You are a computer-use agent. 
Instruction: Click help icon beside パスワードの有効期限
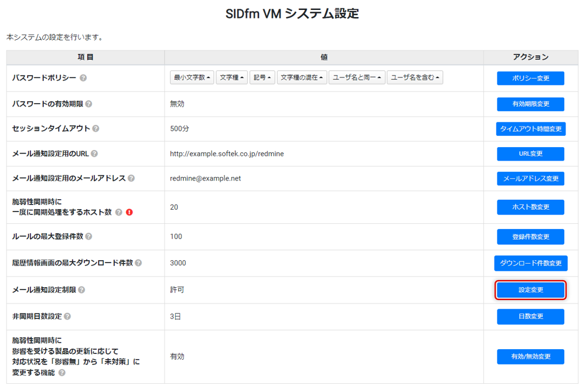[88, 104]
